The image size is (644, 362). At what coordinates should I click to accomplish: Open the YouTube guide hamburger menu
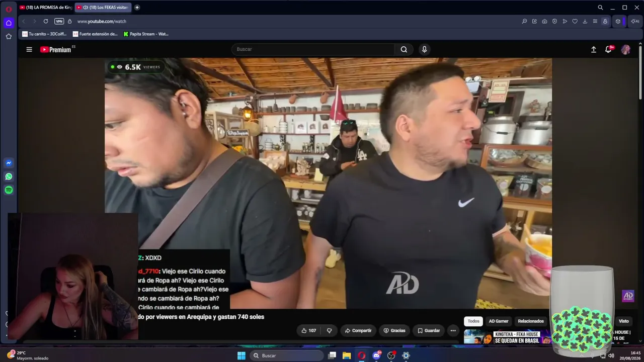(x=29, y=49)
